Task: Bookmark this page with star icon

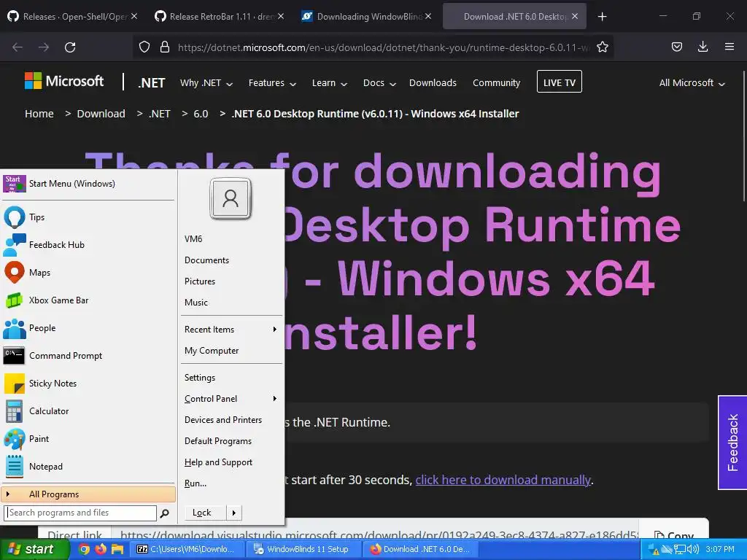Action: point(602,47)
